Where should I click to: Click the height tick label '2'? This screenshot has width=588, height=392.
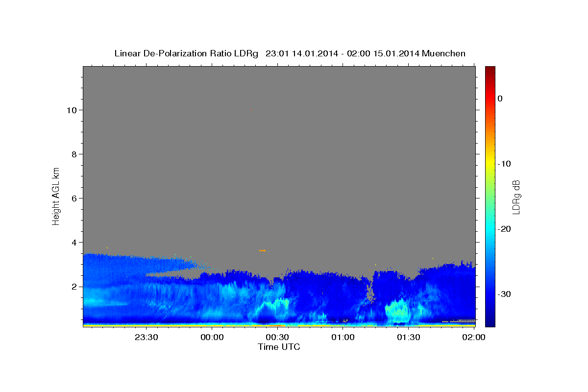[x=74, y=287]
